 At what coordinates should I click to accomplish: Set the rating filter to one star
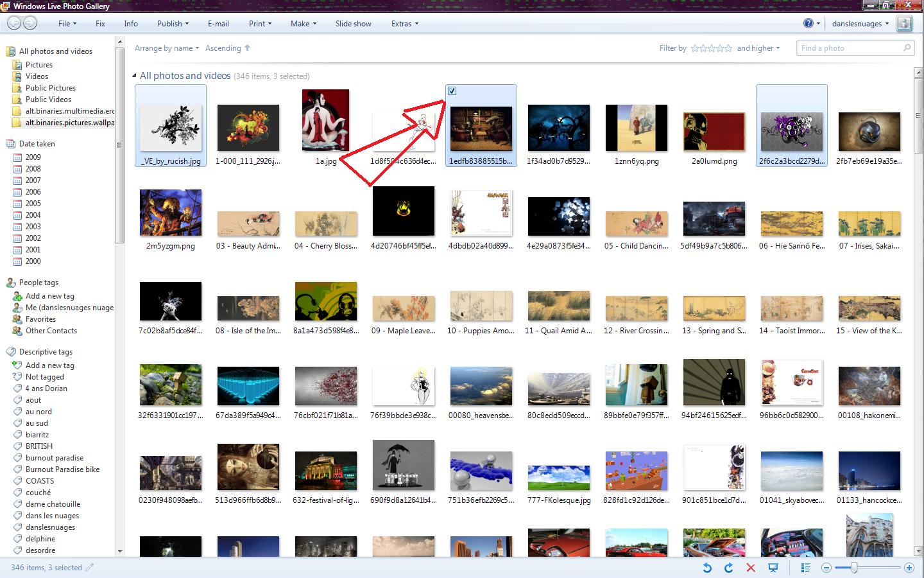click(695, 48)
